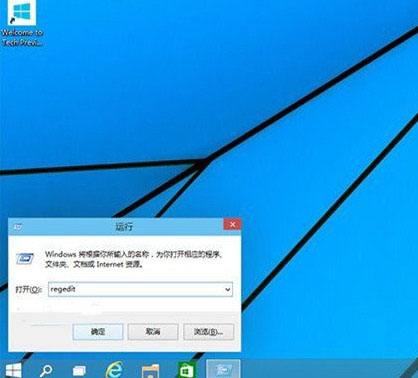
Task: Click the small icon in Run title bar
Action: (18, 227)
